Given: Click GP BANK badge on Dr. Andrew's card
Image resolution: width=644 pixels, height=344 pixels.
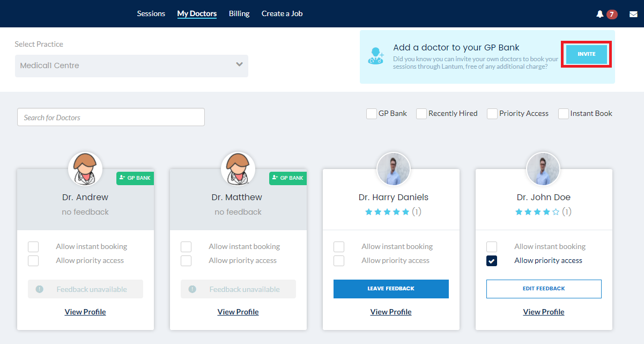Looking at the screenshot, I should pos(135,178).
